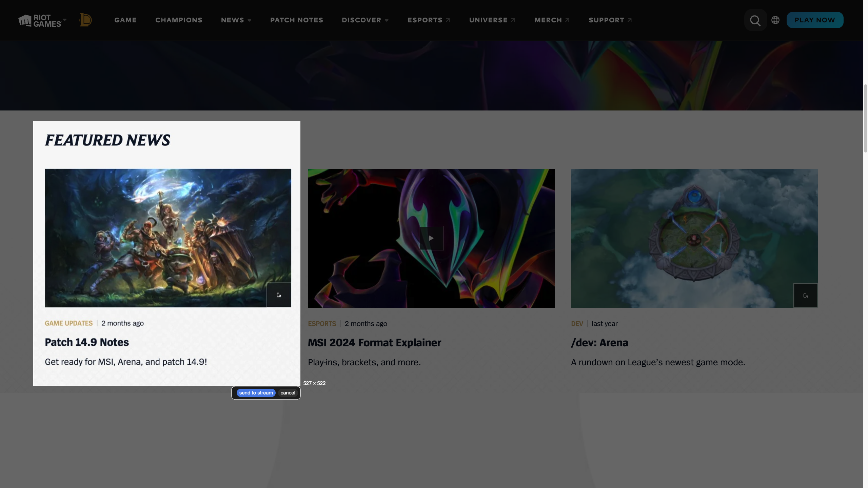This screenshot has height=488, width=868.
Task: Open Merch external link in navbar
Action: point(552,20)
